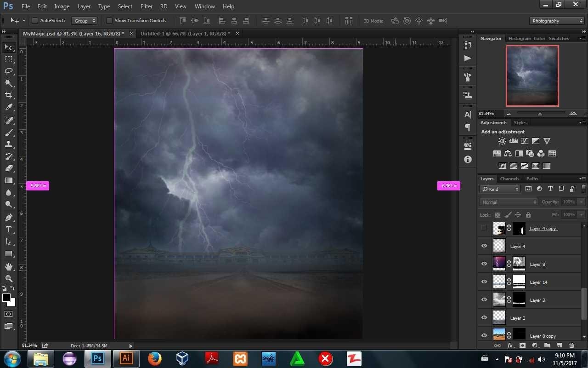The width and height of the screenshot is (588, 368).
Task: Check Show Transform Controls
Action: pyautogui.click(x=109, y=21)
